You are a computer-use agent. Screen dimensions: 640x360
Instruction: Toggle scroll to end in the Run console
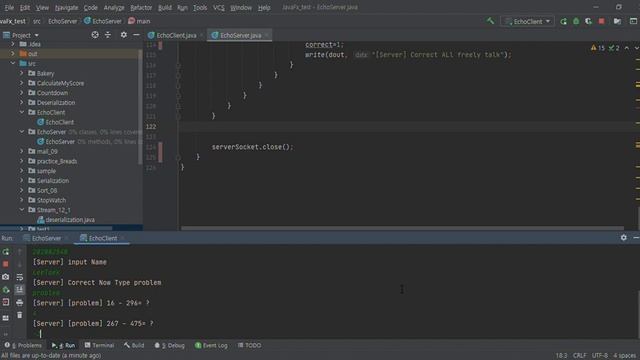[x=20, y=290]
